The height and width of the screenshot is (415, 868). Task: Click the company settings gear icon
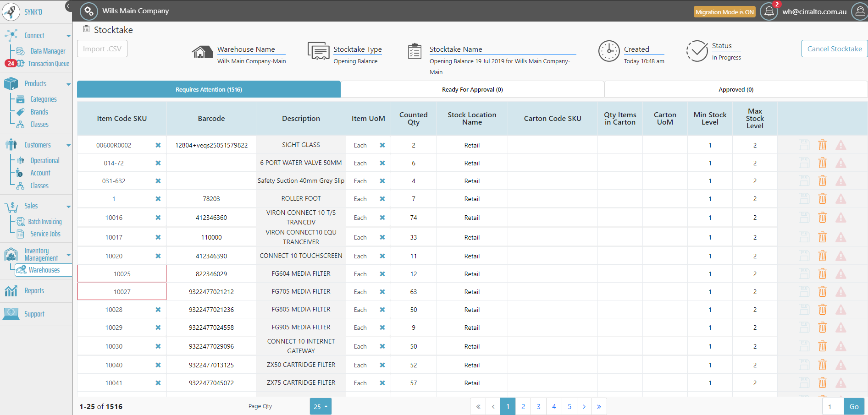coord(88,11)
